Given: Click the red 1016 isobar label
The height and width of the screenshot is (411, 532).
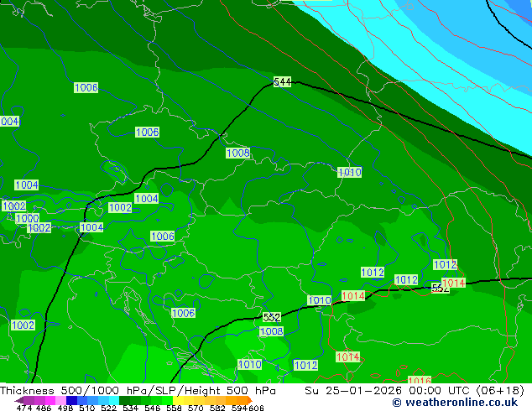Looking at the screenshot, I should click(x=420, y=380).
